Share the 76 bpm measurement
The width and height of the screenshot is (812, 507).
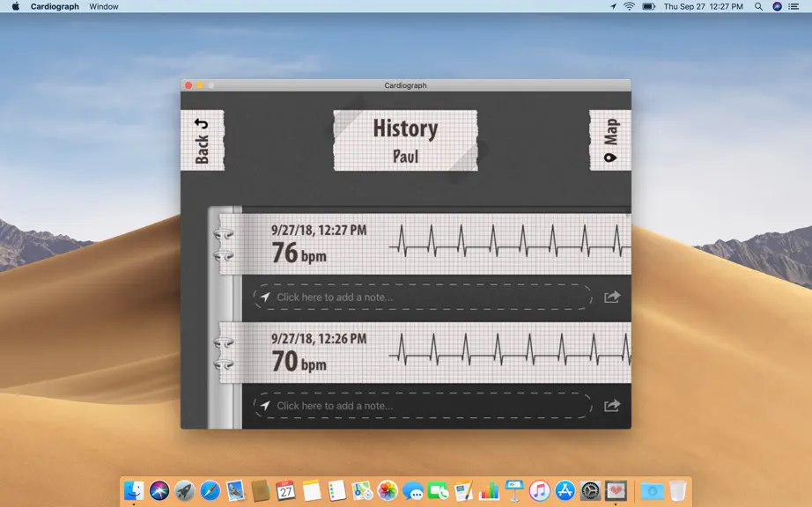point(611,297)
